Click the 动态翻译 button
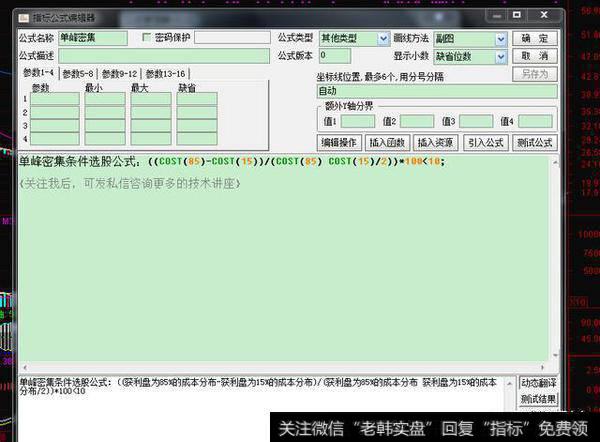 538,382
